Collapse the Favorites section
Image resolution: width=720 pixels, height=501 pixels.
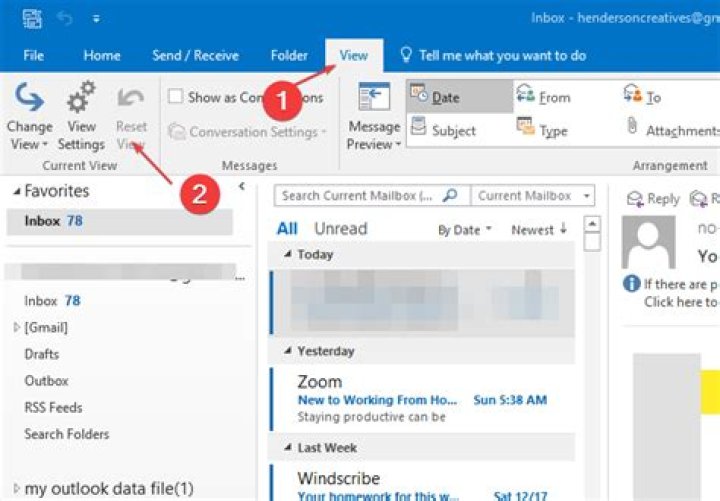15,191
